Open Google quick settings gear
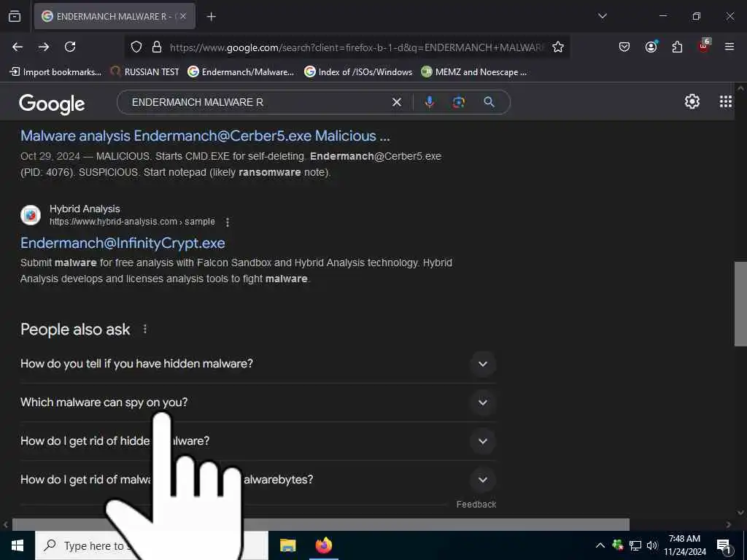The image size is (747, 560). pyautogui.click(x=692, y=101)
